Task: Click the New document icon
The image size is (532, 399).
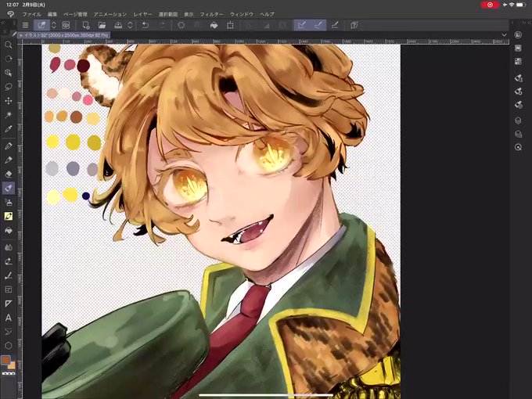Action: pyautogui.click(x=85, y=25)
